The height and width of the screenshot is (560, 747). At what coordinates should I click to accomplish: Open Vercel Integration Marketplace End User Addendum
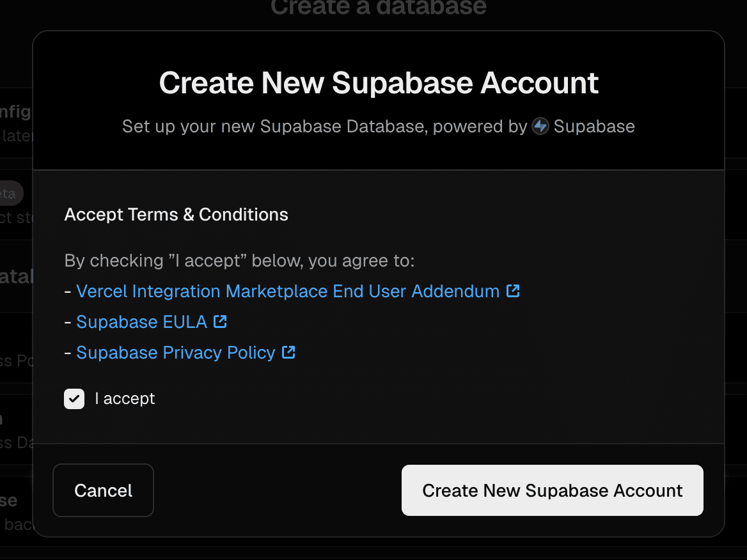(x=288, y=292)
